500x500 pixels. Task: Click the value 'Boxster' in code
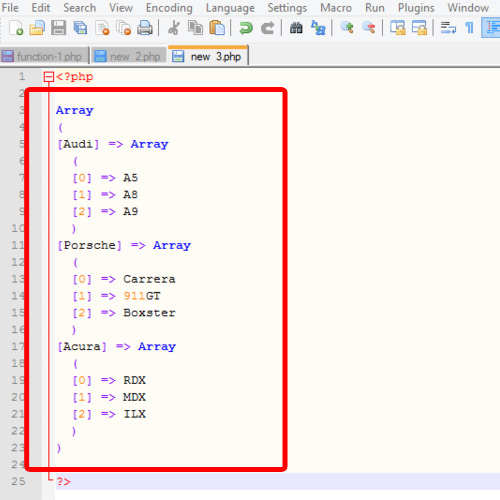[x=149, y=313]
